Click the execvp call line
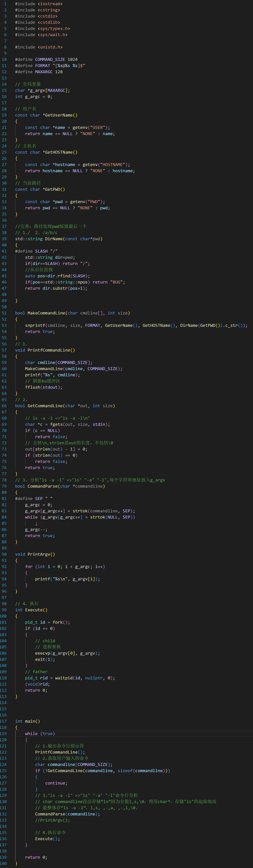This screenshot has width=253, height=868. pos(68,653)
